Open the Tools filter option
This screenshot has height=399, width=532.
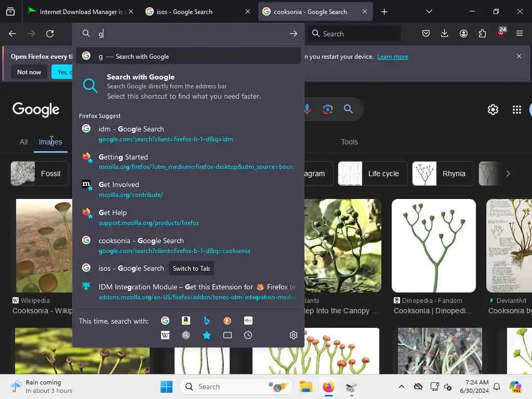coord(349,142)
